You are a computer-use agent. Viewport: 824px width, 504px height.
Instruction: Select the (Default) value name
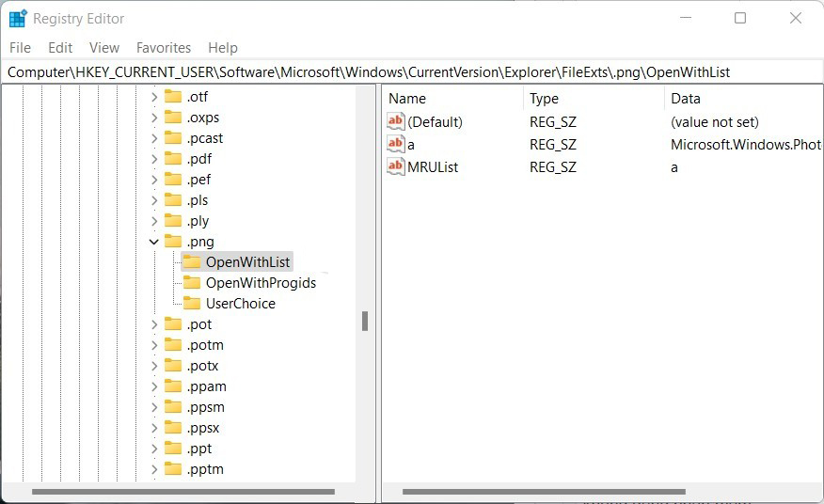(436, 122)
